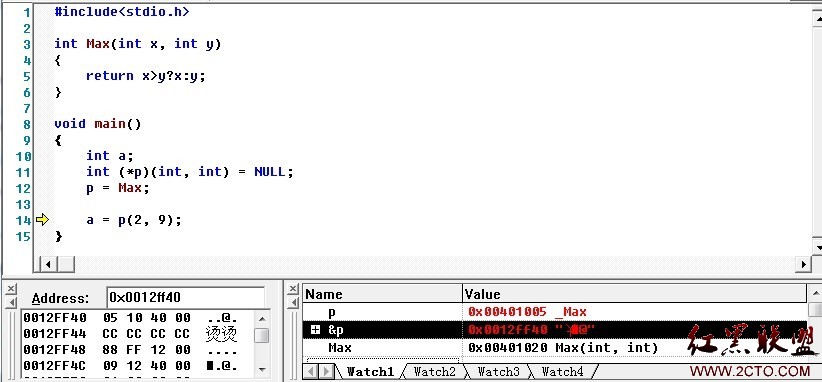Image resolution: width=822 pixels, height=382 pixels.
Task: Switch to the Watch4 tab
Action: coord(562,372)
